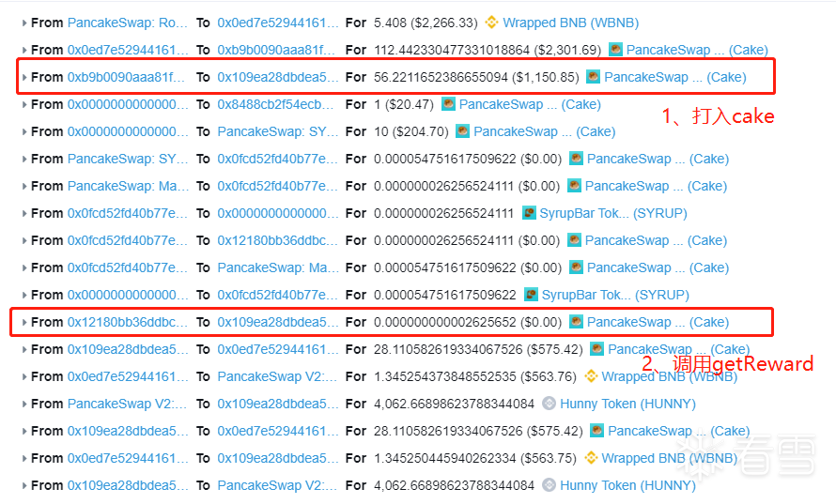Screen dimensions: 836x504
Task: Open recipient 0x0ed7e52944161 in the 5.408 WBNB row
Action: (x=278, y=23)
